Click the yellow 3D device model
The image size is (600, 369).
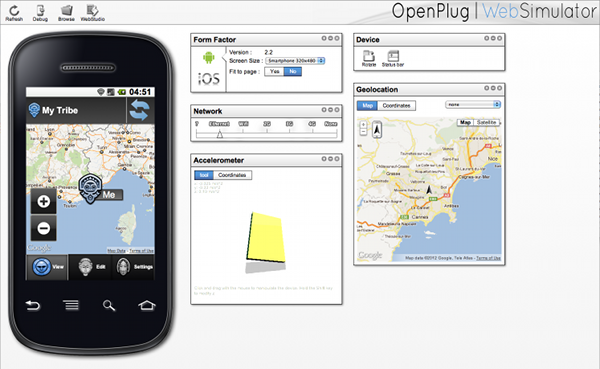click(266, 237)
